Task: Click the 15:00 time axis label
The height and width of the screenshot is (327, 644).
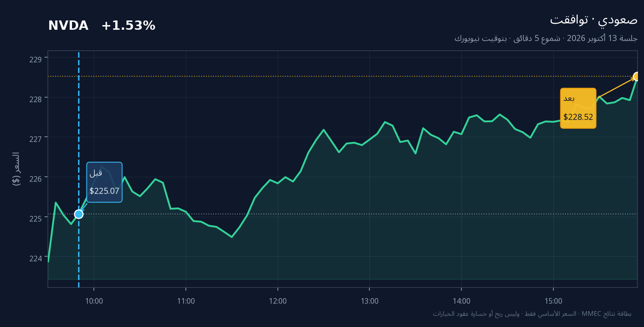Action: (x=553, y=301)
